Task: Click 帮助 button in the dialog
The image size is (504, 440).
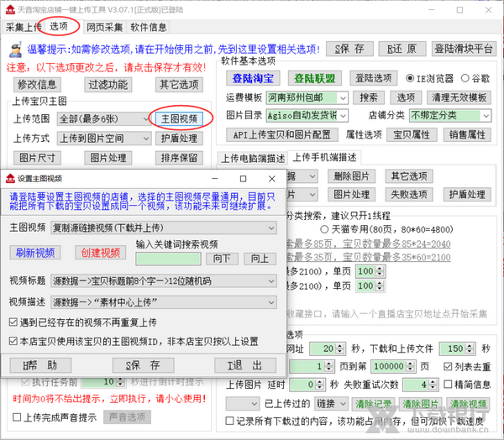Action: click(40, 365)
